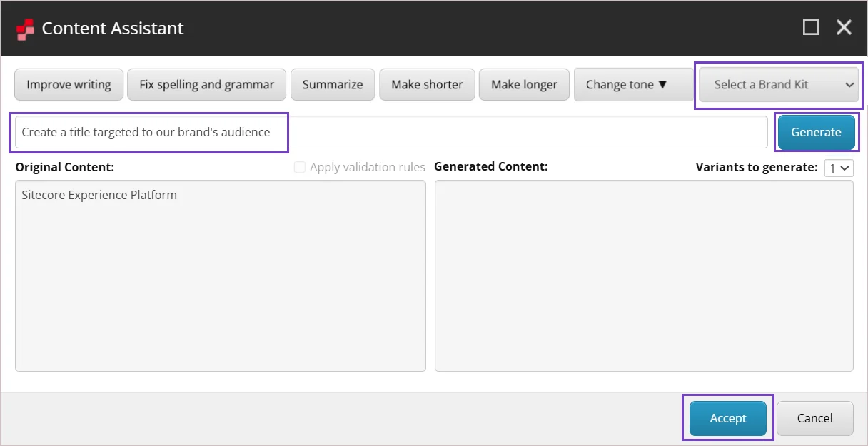Click the Sitecore logo in title bar
This screenshot has height=446, width=868.
(25, 29)
